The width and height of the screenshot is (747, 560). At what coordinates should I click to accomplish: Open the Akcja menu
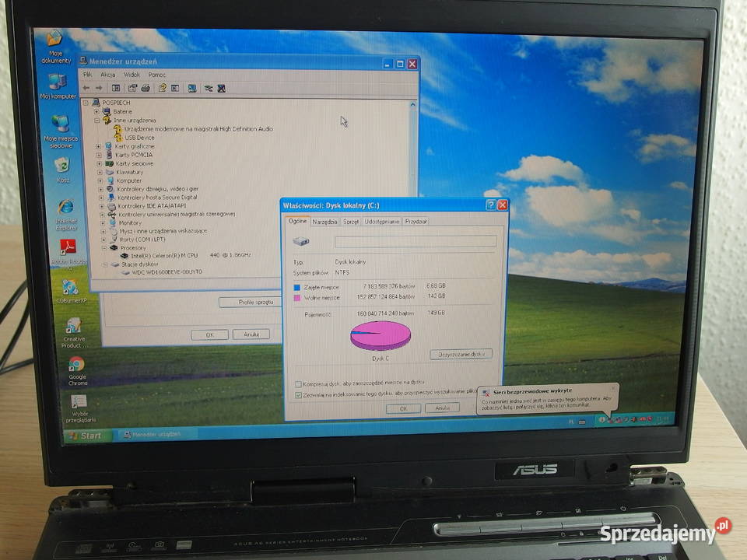coord(107,75)
